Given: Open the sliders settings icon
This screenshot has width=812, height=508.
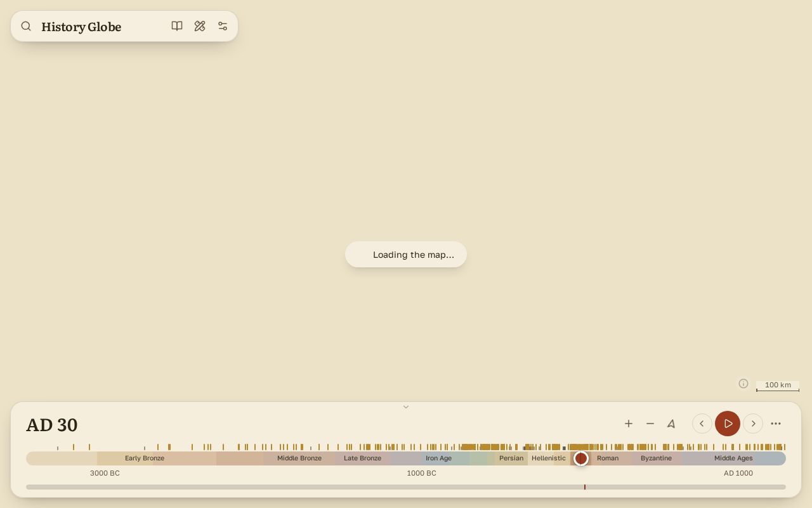Looking at the screenshot, I should 223,26.
